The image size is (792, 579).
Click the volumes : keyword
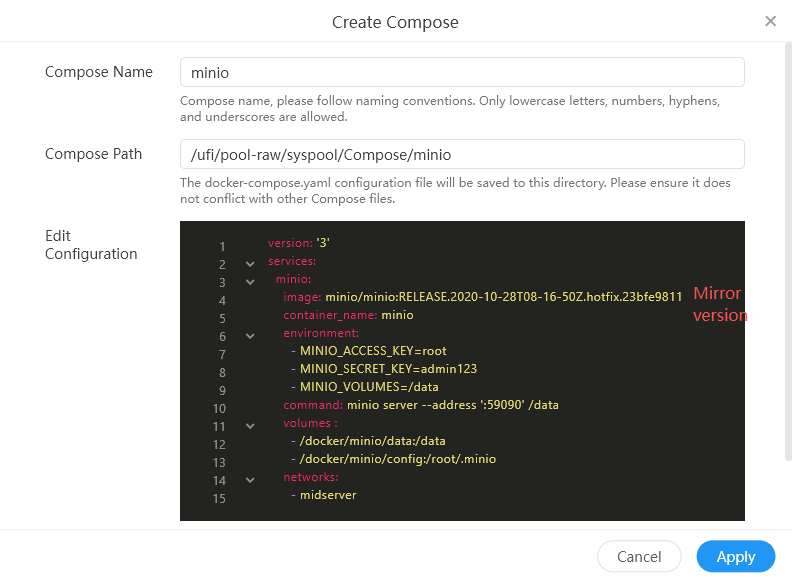point(310,423)
